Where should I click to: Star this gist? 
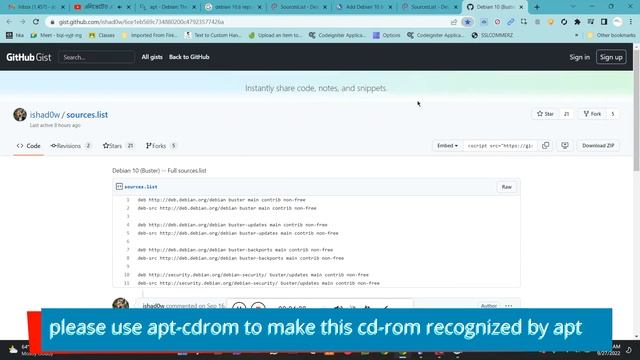point(545,114)
